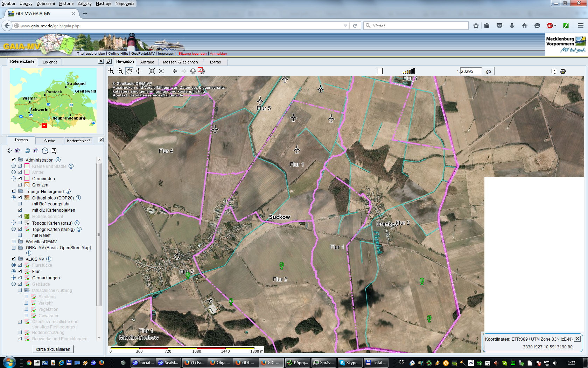Open info icon next to Orthophotos (DOP20)
Image resolution: width=588 pixels, height=368 pixels.
coord(78,198)
